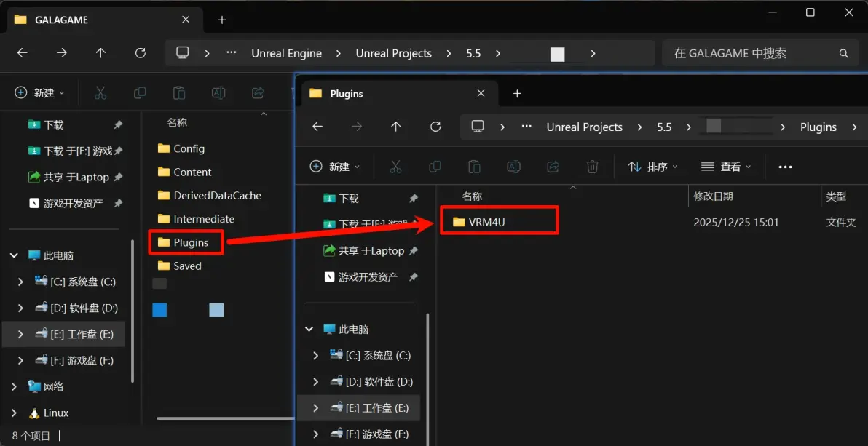Open 新建 dropdown in GALAGAME window
Image resolution: width=868 pixels, height=446 pixels.
(x=40, y=93)
